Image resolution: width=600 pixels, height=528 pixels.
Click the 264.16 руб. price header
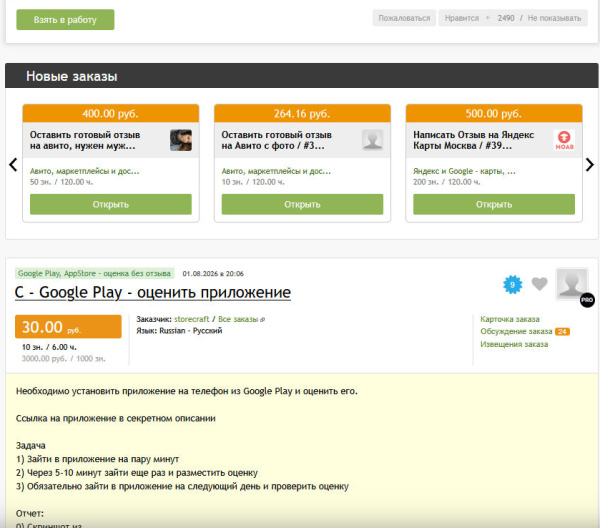pyautogui.click(x=302, y=114)
